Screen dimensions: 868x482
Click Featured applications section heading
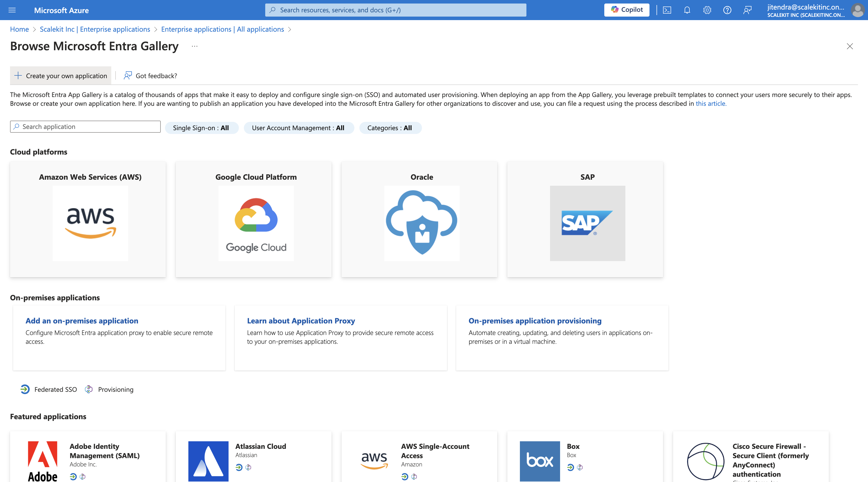click(48, 417)
